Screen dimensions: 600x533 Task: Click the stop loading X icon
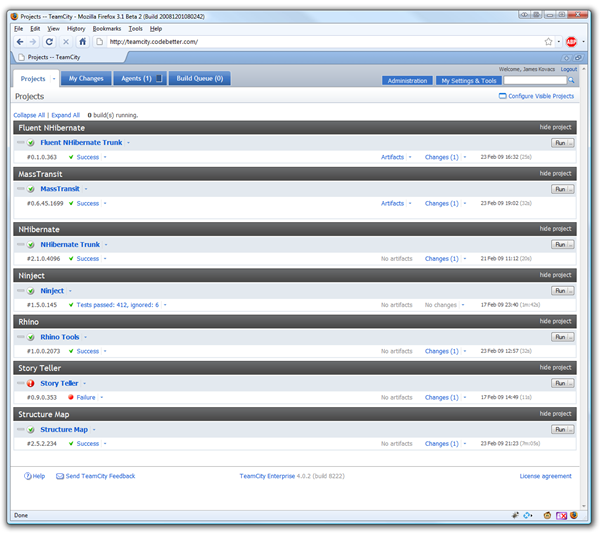66,42
